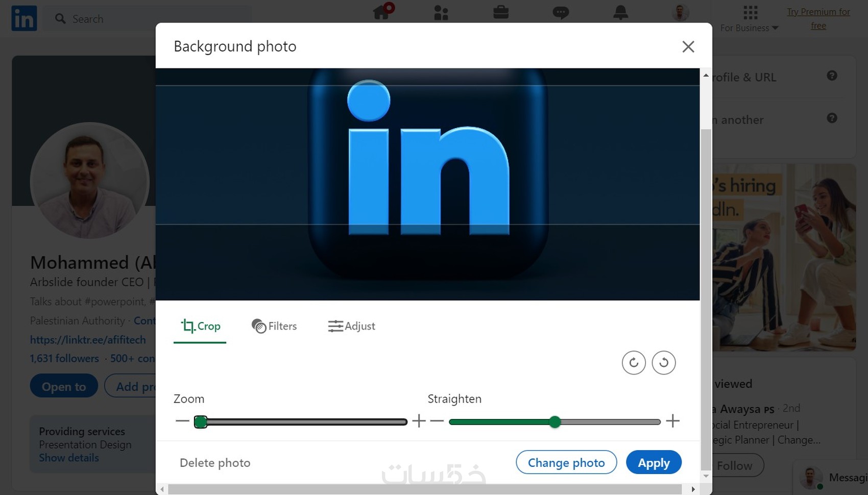This screenshot has height=495, width=868.
Task: Open the Home icon with notification badge
Action: [383, 11]
